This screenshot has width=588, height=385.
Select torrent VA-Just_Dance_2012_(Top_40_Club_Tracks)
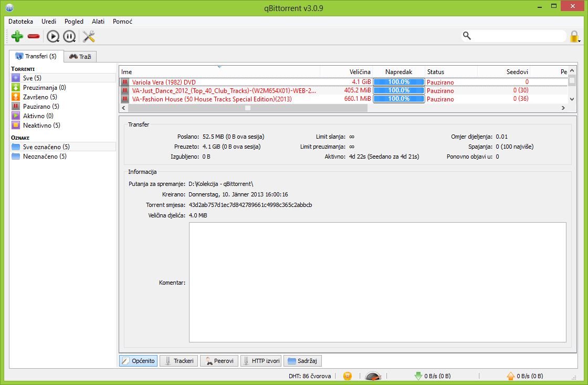point(224,90)
